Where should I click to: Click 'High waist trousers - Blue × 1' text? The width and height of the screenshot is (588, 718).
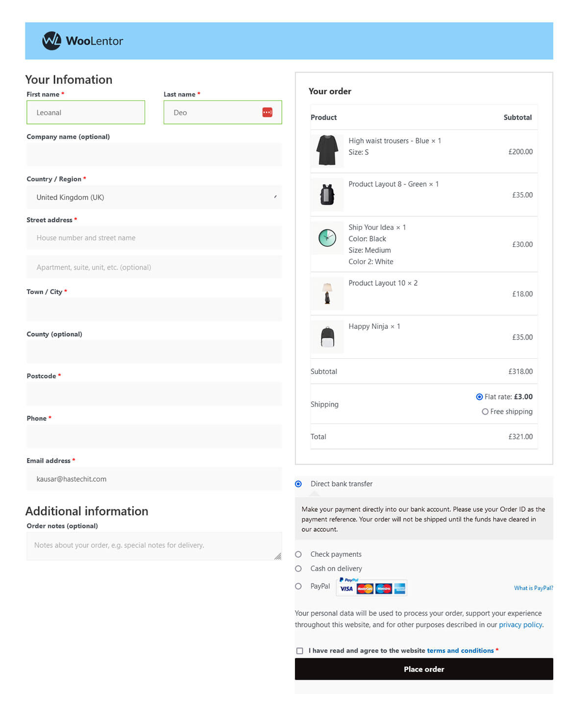tap(395, 141)
